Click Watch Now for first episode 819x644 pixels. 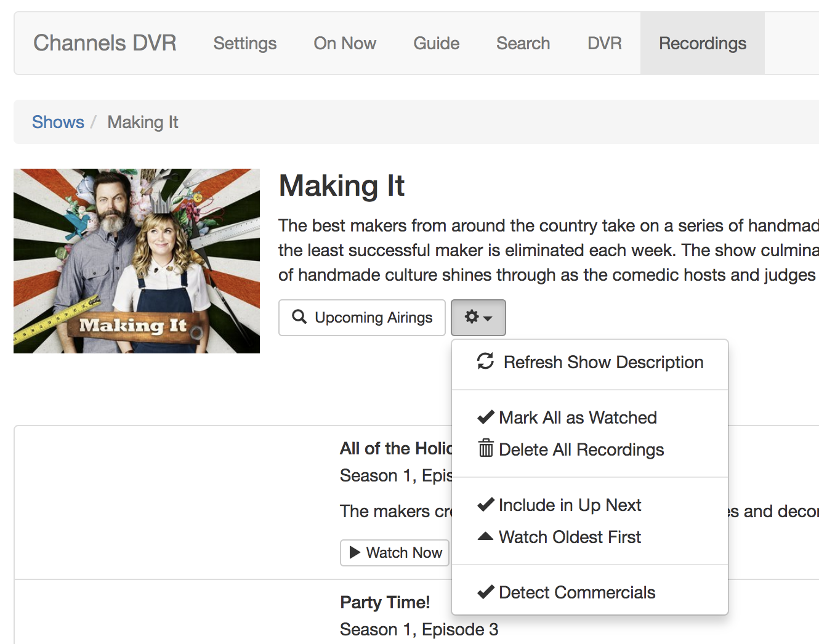coord(395,553)
